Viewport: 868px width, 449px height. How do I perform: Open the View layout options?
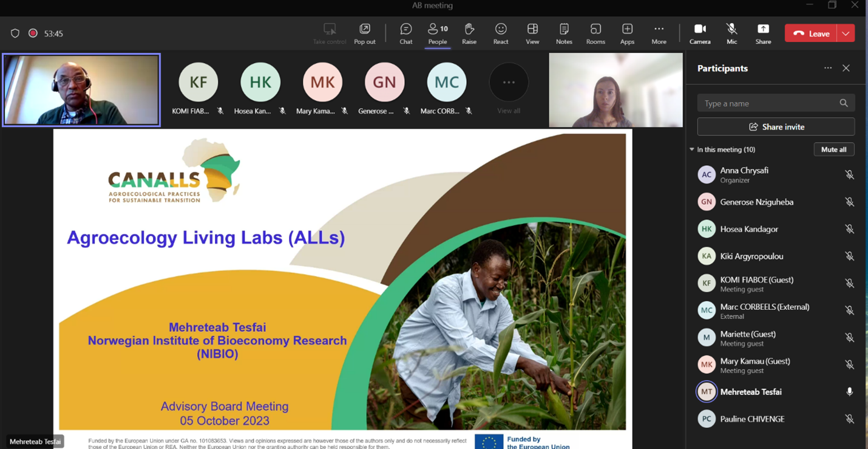(x=532, y=33)
